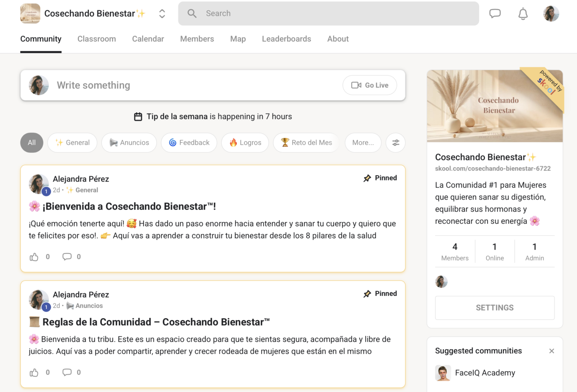Click the Cosechando Bienestar sidebar title
This screenshot has width=577, height=392.
[x=485, y=157]
